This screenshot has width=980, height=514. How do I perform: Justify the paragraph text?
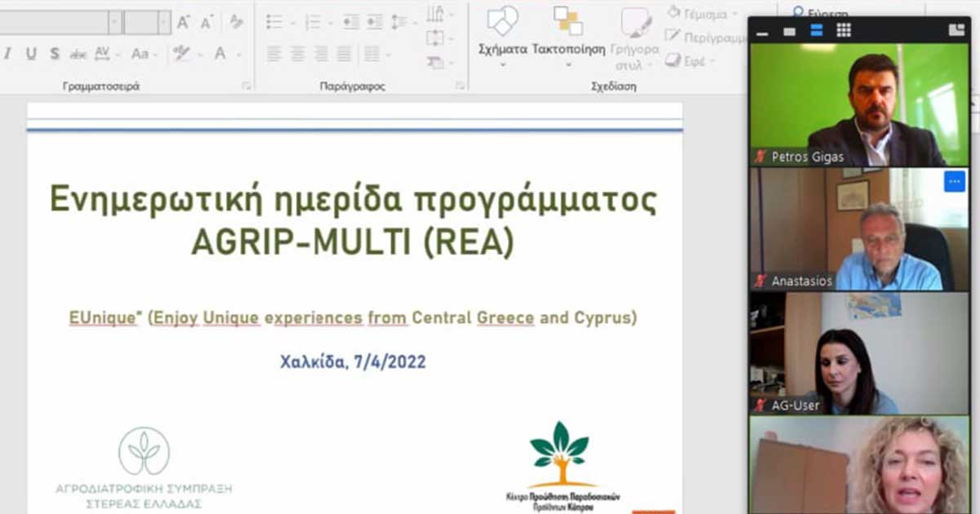pos(344,54)
